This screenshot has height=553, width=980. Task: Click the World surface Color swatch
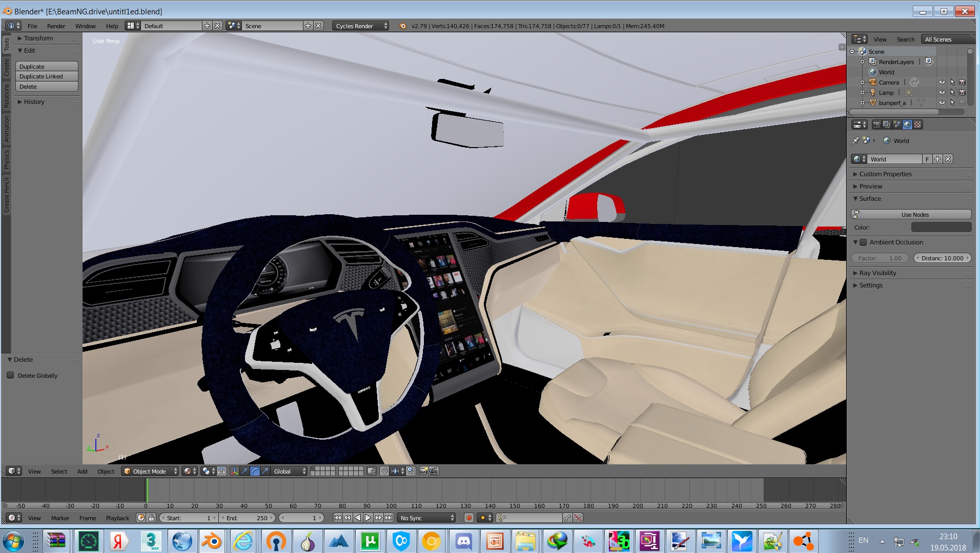pos(941,227)
